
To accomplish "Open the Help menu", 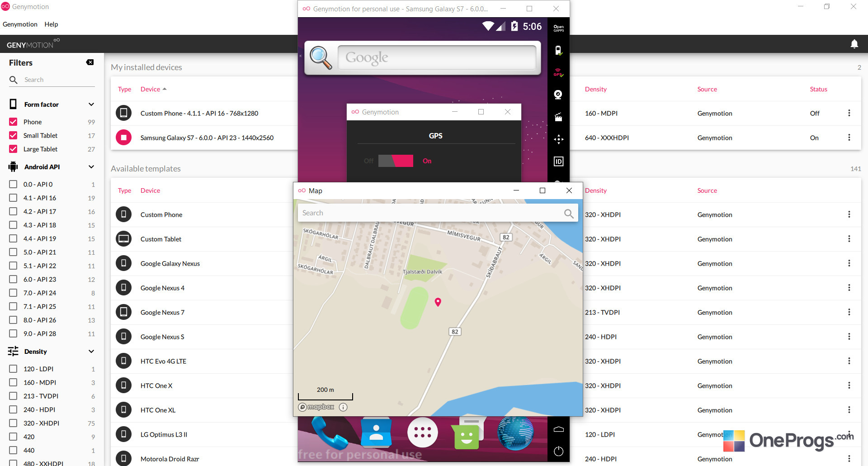I will 51,24.
